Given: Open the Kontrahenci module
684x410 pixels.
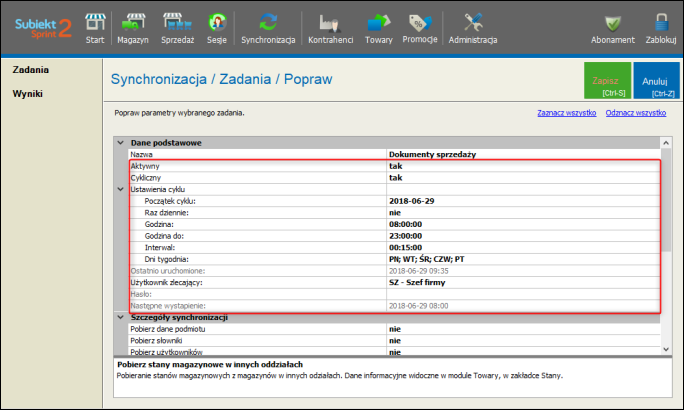Looking at the screenshot, I should tap(330, 28).
